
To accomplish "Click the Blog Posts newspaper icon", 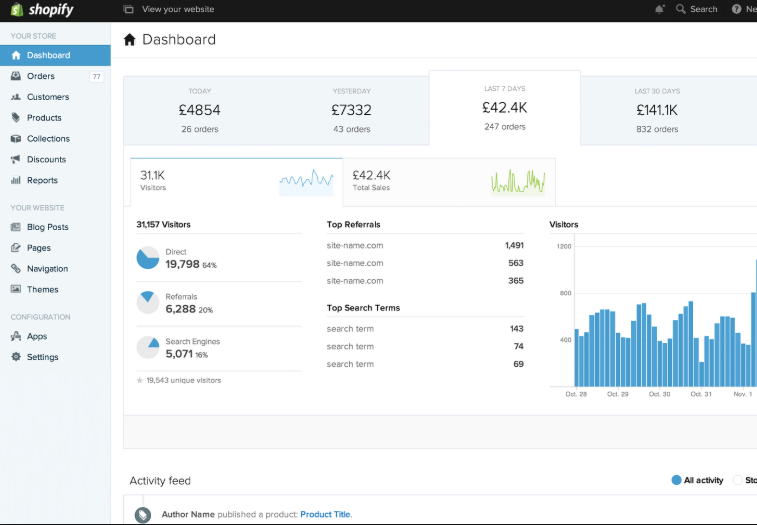I will point(16,227).
